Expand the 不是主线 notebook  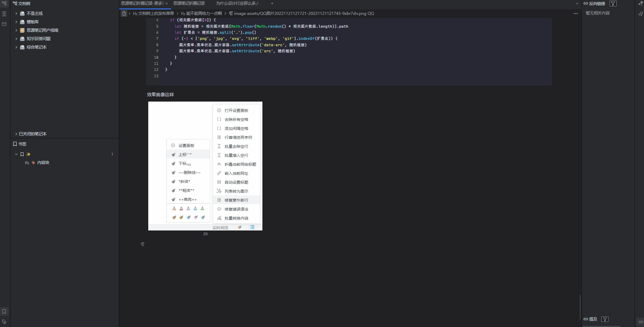pyautogui.click(x=16, y=13)
